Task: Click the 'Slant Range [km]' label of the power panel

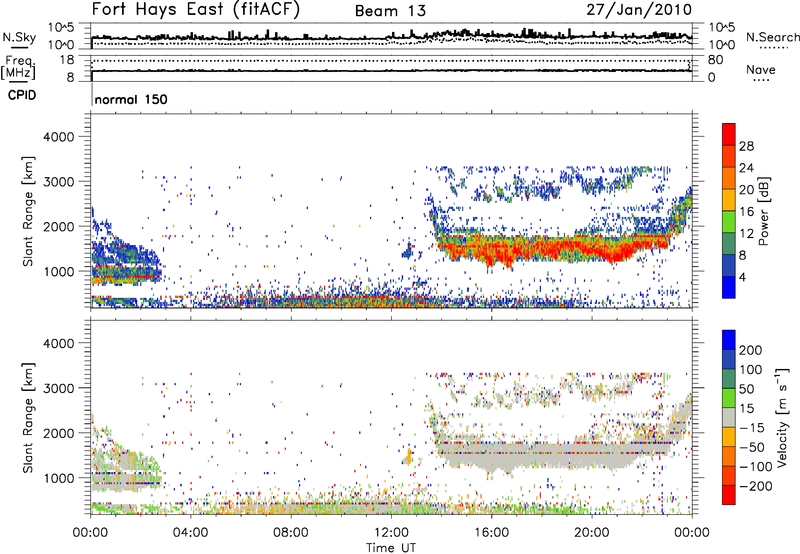Action: [x=29, y=211]
